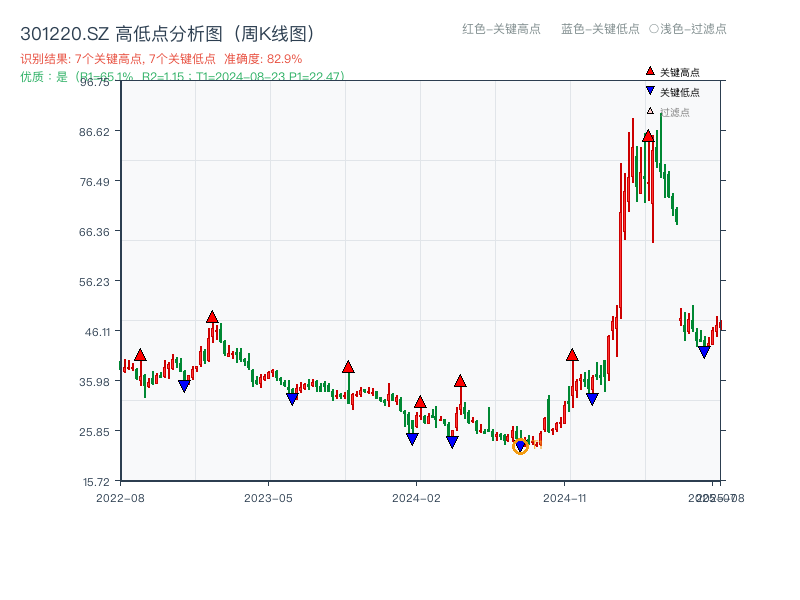Select the red 关键高点 triangle icon in legend
Image resolution: width=800 pixels, height=600 pixels.
click(650, 71)
